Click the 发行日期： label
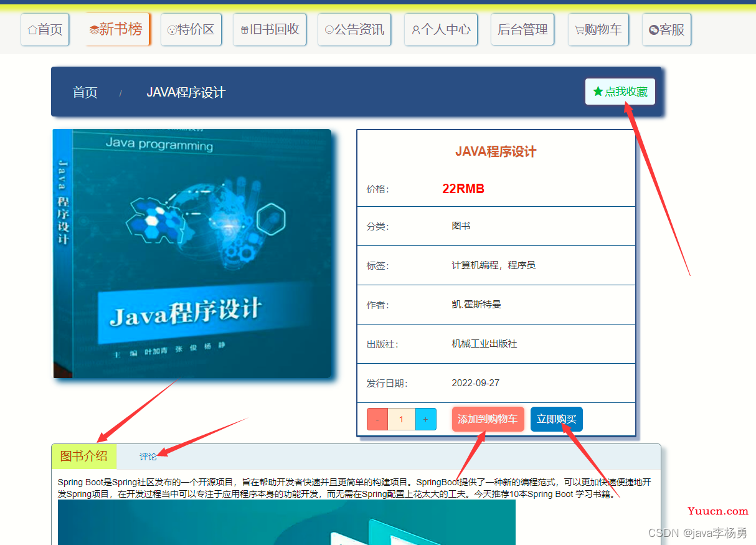This screenshot has height=545, width=756. (387, 384)
